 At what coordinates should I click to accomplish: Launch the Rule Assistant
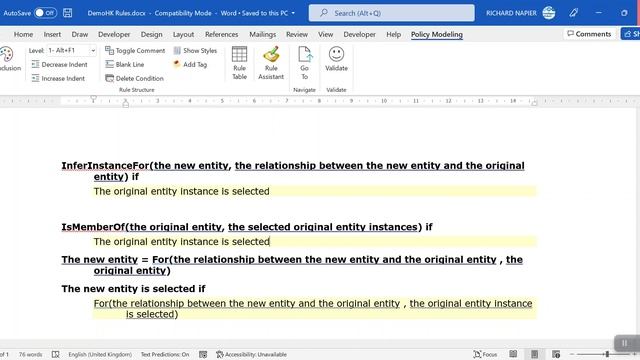[x=271, y=63]
